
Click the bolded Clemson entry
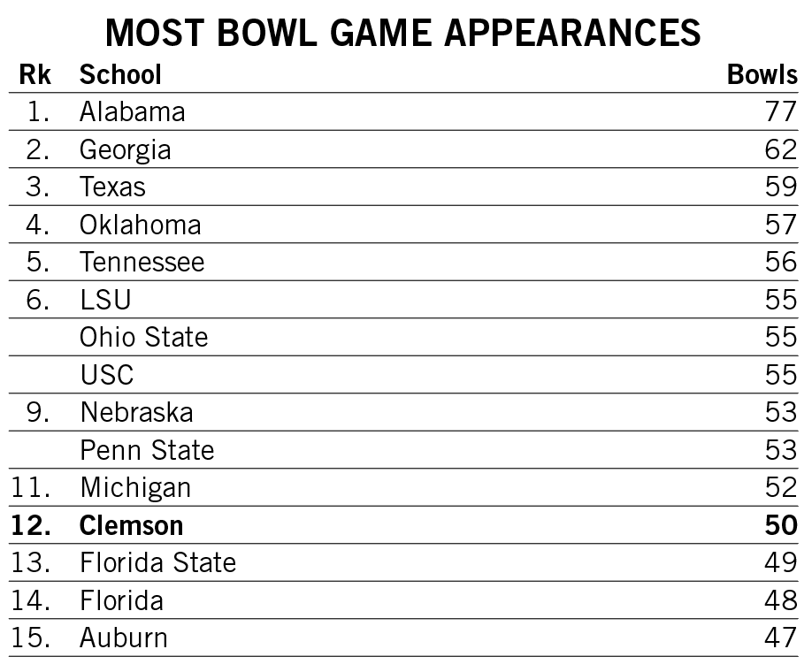click(132, 525)
